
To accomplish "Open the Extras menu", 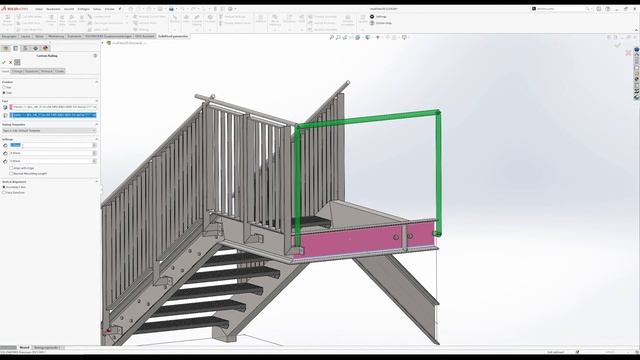I will pyautogui.click(x=97, y=9).
